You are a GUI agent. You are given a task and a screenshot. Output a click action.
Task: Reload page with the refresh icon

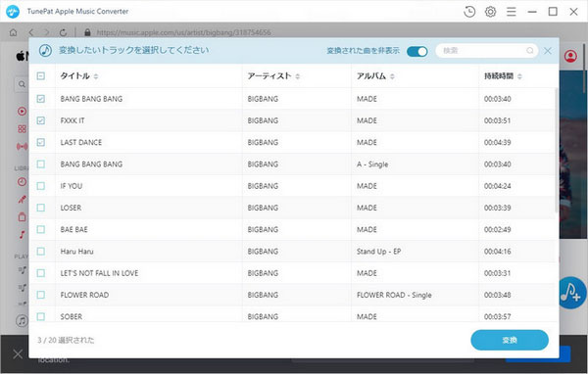click(63, 32)
